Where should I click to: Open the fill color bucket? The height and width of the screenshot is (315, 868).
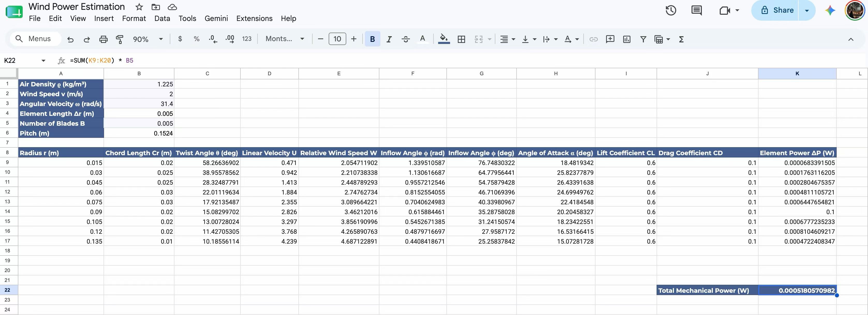coord(444,39)
